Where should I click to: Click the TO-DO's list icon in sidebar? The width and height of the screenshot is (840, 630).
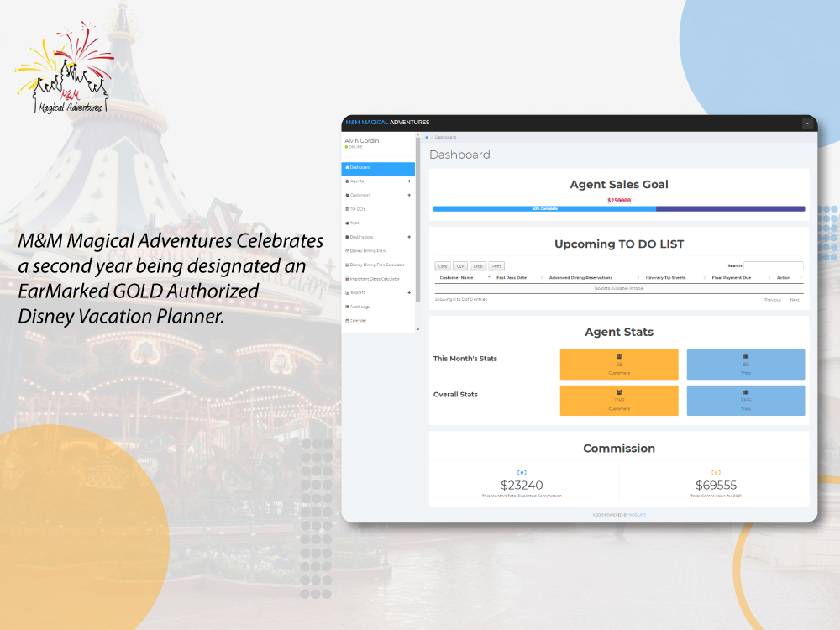347,209
